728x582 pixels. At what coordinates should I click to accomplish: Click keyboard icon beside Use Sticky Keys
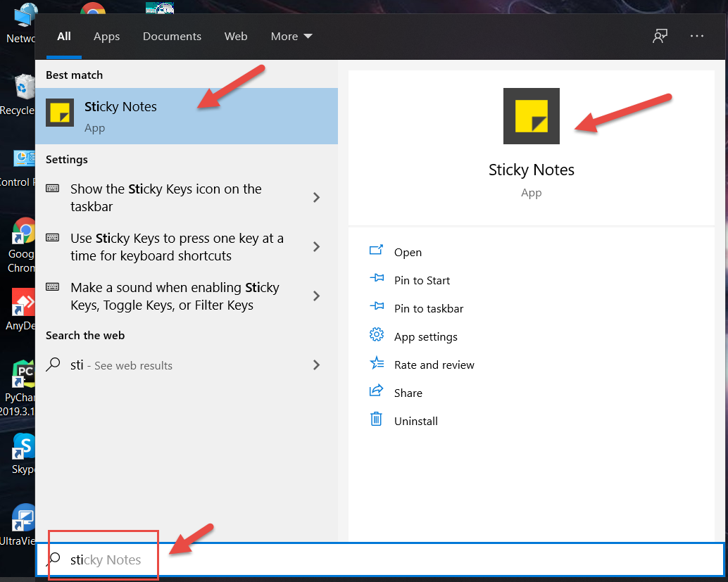coord(53,238)
